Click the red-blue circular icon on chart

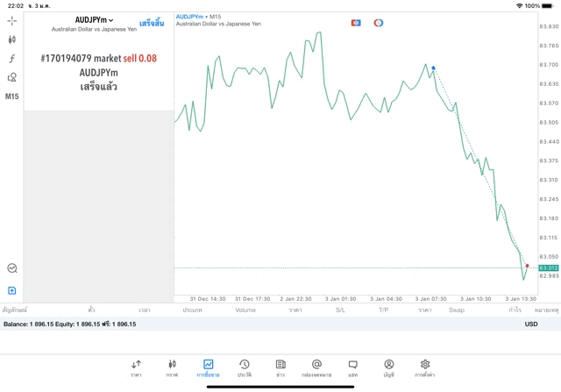point(379,22)
